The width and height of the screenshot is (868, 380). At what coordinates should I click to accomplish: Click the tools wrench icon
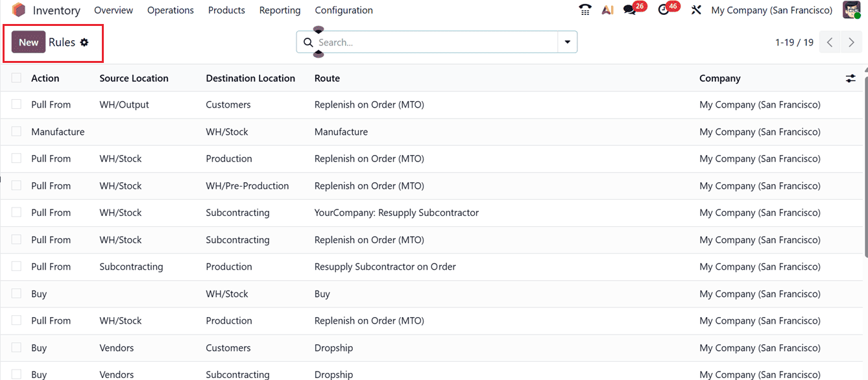pyautogui.click(x=695, y=10)
